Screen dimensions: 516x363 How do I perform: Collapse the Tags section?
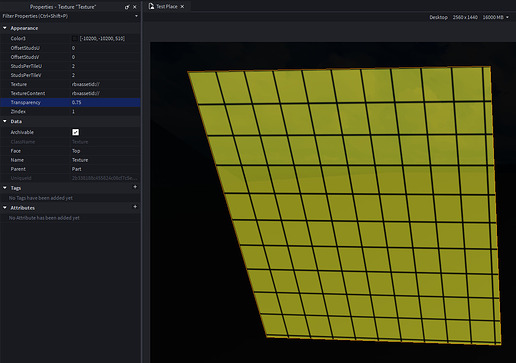[5, 188]
